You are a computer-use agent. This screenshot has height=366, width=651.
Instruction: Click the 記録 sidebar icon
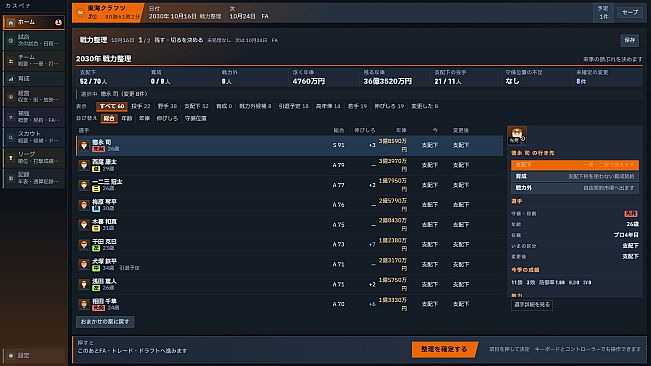(x=11, y=178)
